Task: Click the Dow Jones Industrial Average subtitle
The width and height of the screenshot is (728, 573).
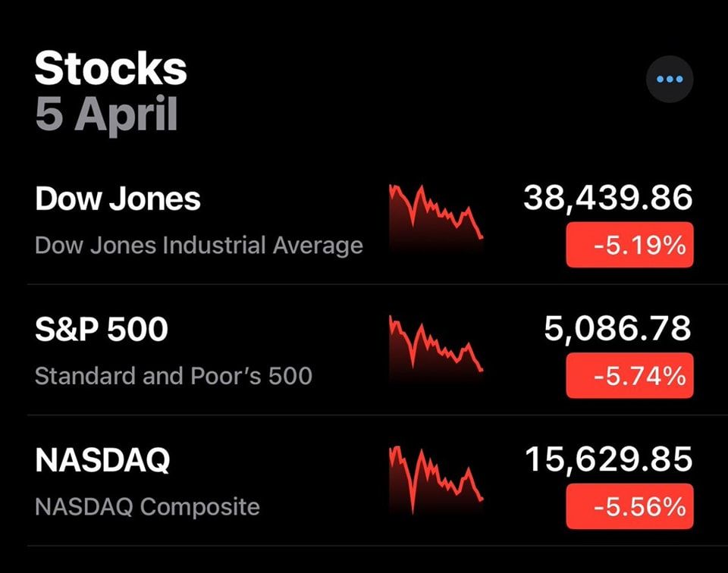Action: pyautogui.click(x=199, y=246)
